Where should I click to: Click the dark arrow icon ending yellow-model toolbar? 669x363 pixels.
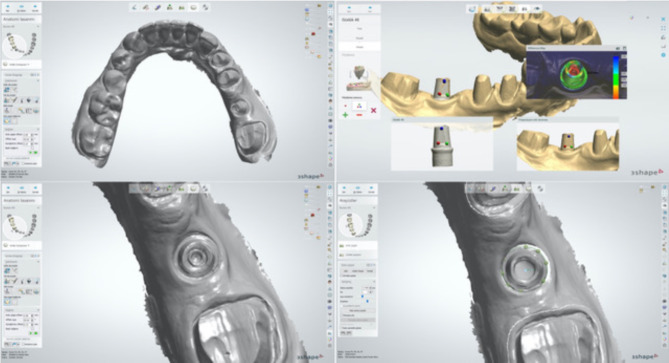(x=537, y=9)
